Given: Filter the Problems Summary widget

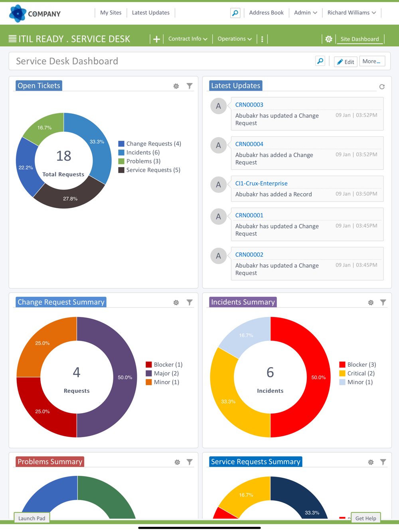Looking at the screenshot, I should coord(190,462).
